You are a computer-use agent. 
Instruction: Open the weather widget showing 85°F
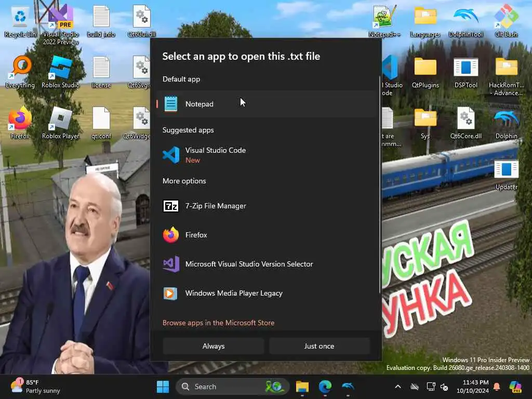point(35,387)
